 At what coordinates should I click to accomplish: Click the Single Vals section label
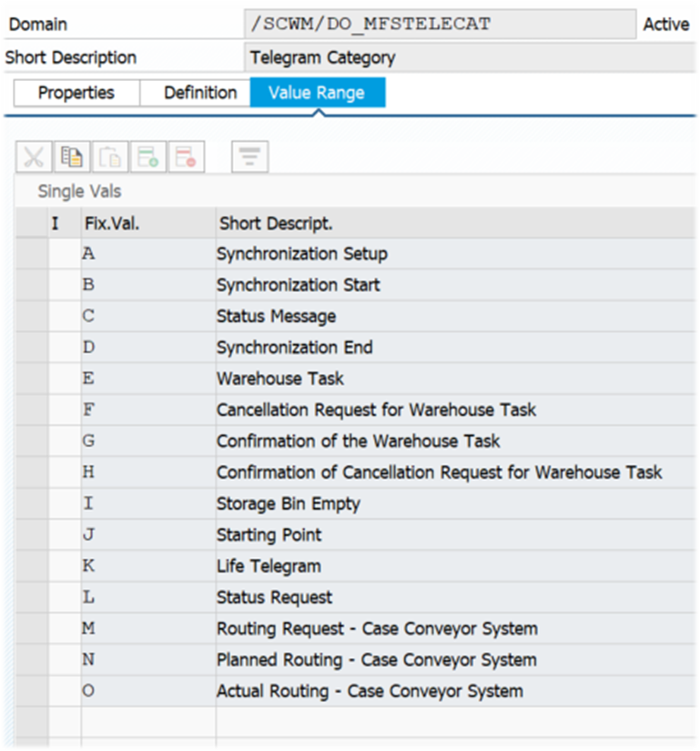click(x=79, y=191)
